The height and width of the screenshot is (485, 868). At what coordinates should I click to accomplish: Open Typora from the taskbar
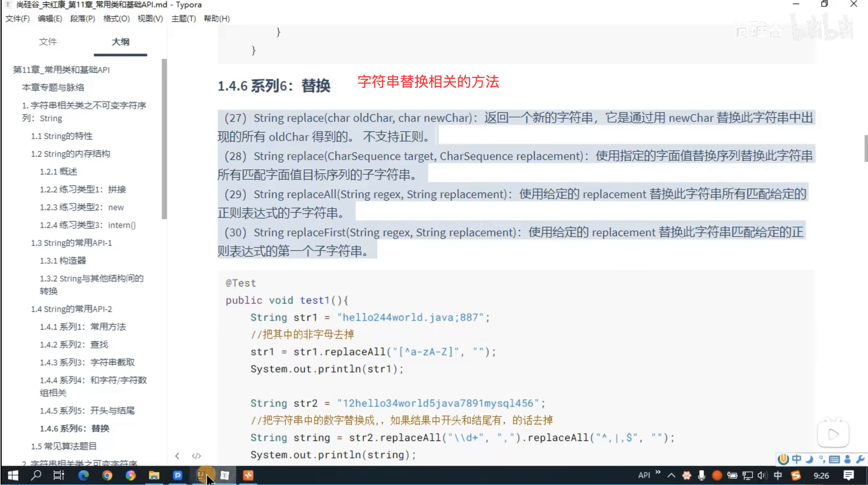[225, 476]
